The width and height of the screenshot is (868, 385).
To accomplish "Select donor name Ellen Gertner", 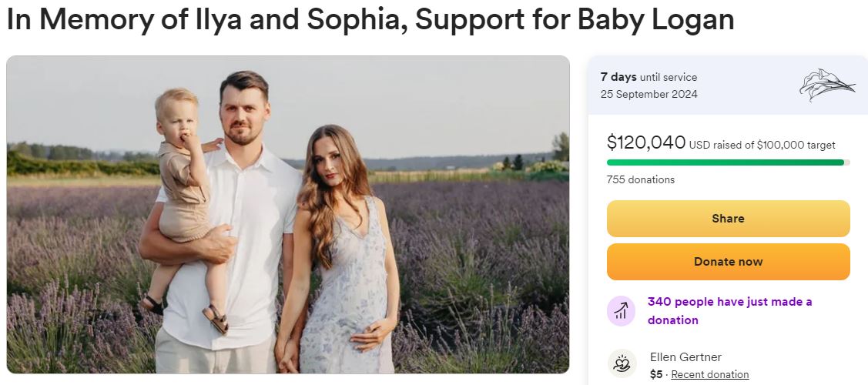I will (685, 357).
